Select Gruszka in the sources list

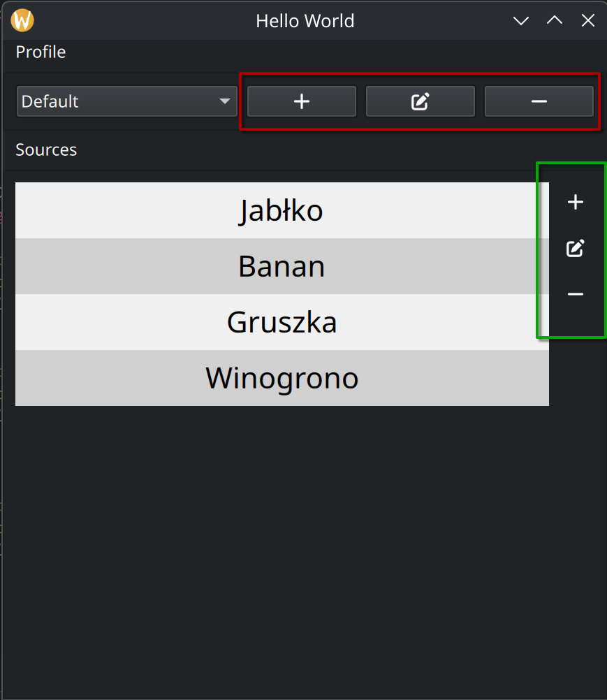281,322
